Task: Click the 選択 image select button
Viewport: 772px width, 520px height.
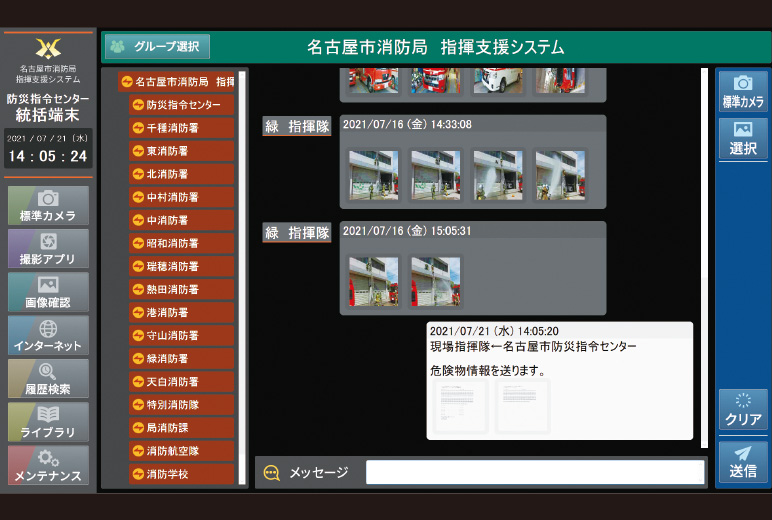Action: 742,138
